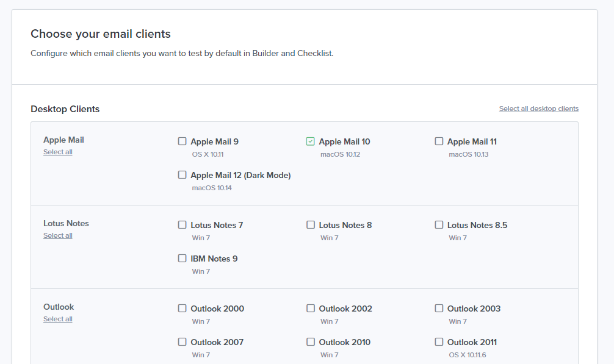Tick the Outlook 2007 checkbox

pos(182,342)
